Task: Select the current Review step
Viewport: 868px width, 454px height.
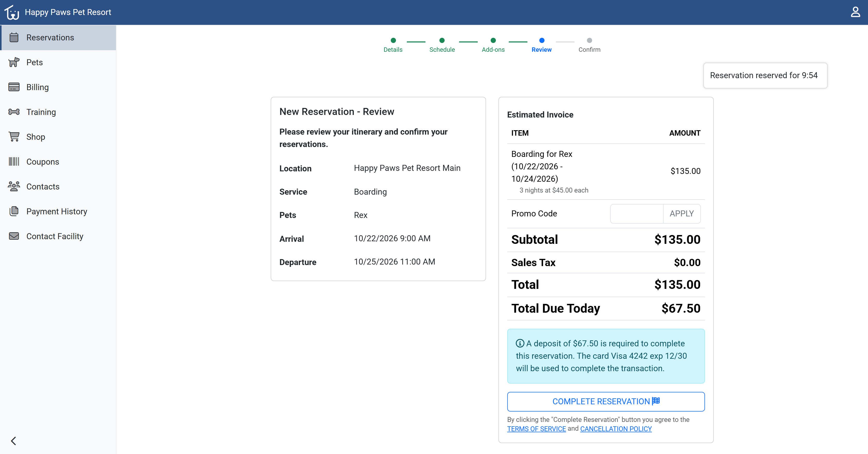Action: click(x=541, y=45)
